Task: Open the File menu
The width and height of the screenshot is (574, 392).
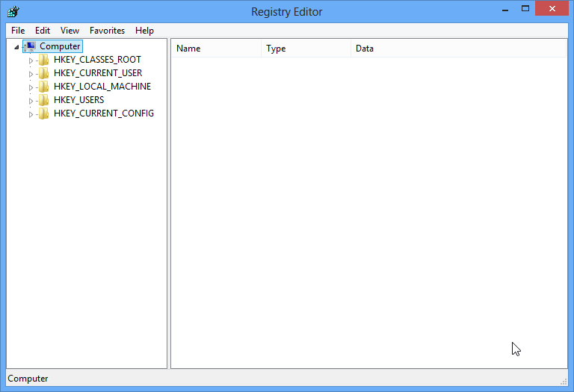Action: pyautogui.click(x=18, y=31)
